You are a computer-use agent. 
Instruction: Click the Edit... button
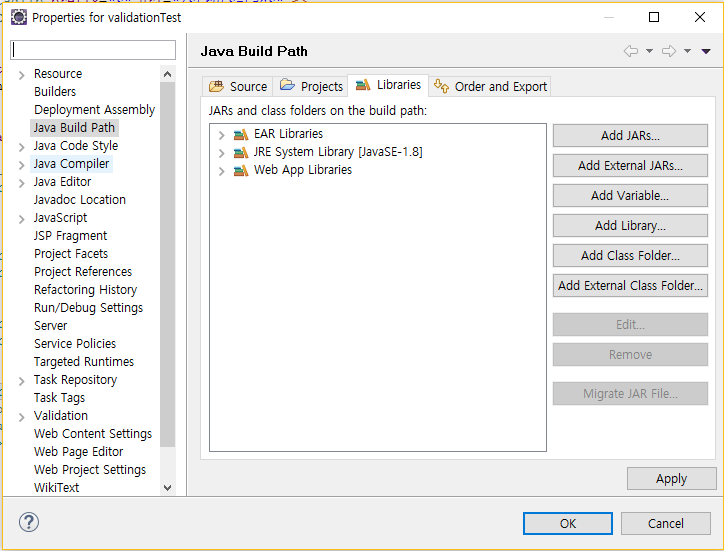point(630,324)
